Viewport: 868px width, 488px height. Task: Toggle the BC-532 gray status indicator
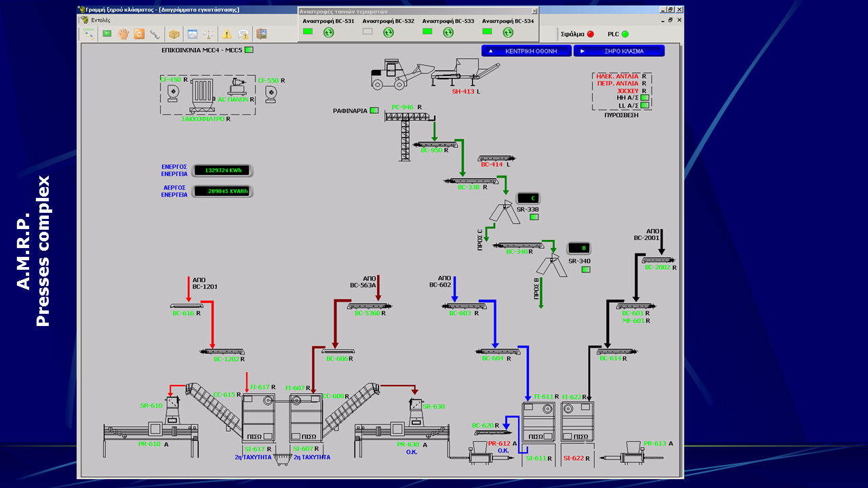coord(368,31)
